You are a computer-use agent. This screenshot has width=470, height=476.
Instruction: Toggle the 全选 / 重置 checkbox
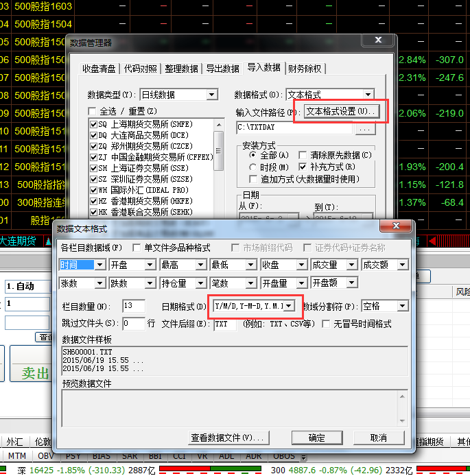93,111
